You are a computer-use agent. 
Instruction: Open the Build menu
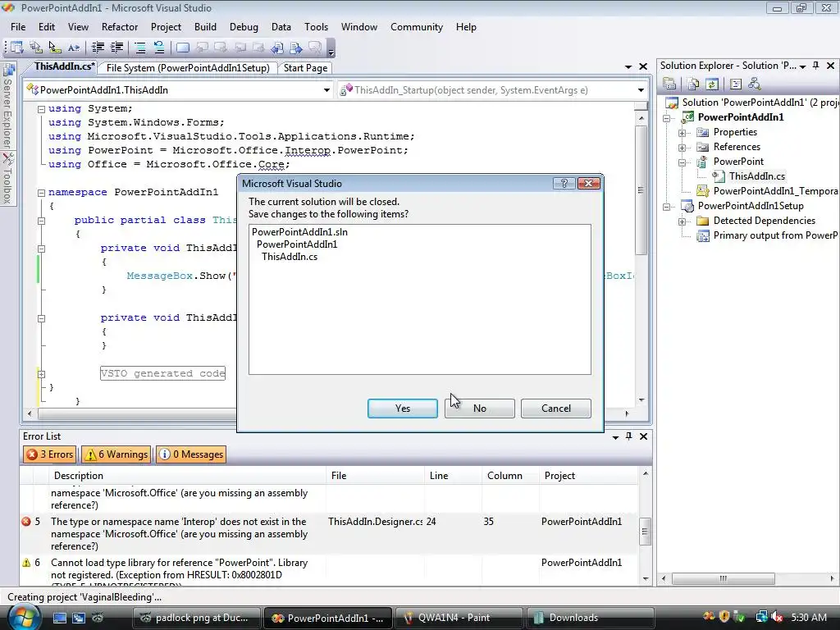pos(205,27)
